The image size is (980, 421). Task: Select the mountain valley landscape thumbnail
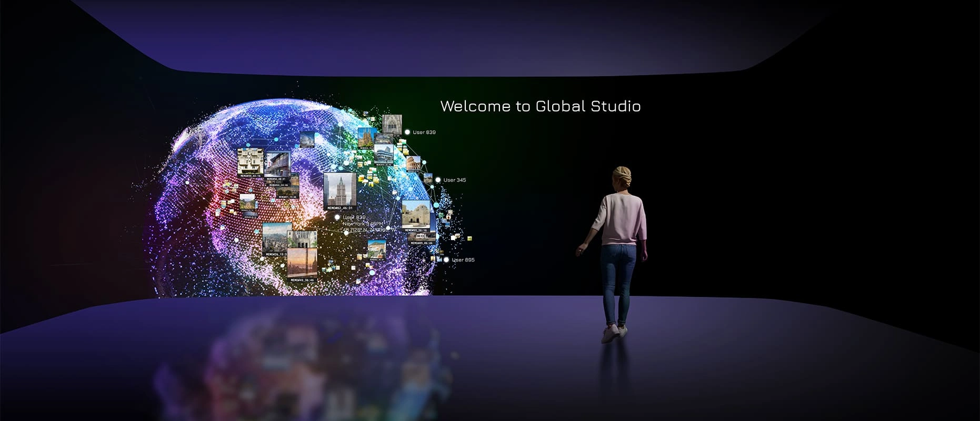point(247,202)
